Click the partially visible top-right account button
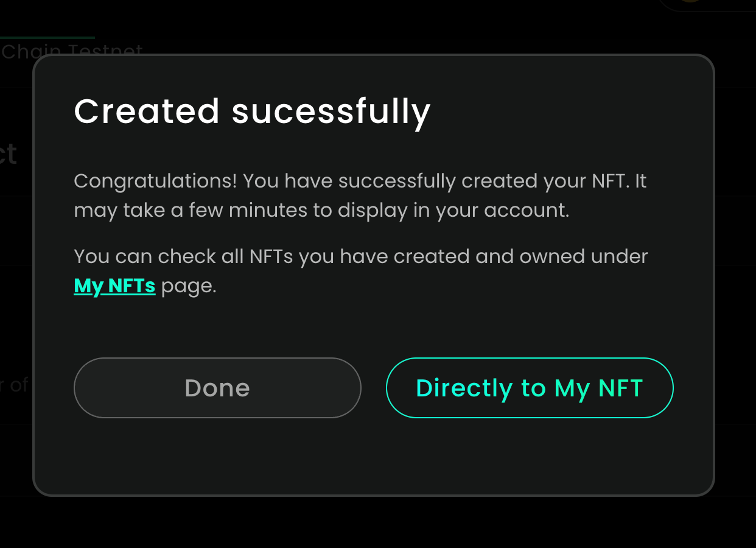The image size is (756, 548). pyautogui.click(x=706, y=4)
